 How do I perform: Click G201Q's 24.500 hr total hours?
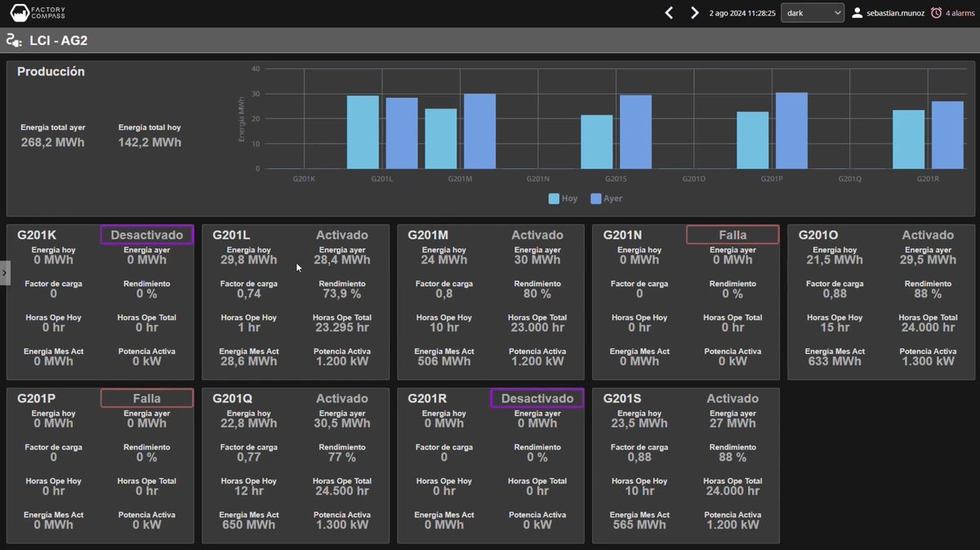pyautogui.click(x=341, y=492)
